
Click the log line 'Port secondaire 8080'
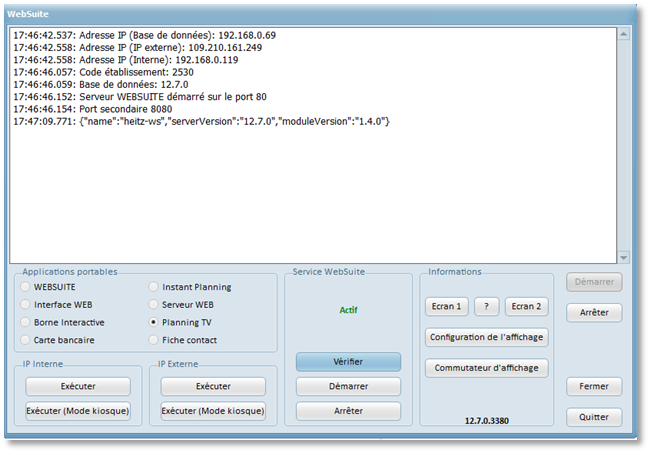click(92, 109)
